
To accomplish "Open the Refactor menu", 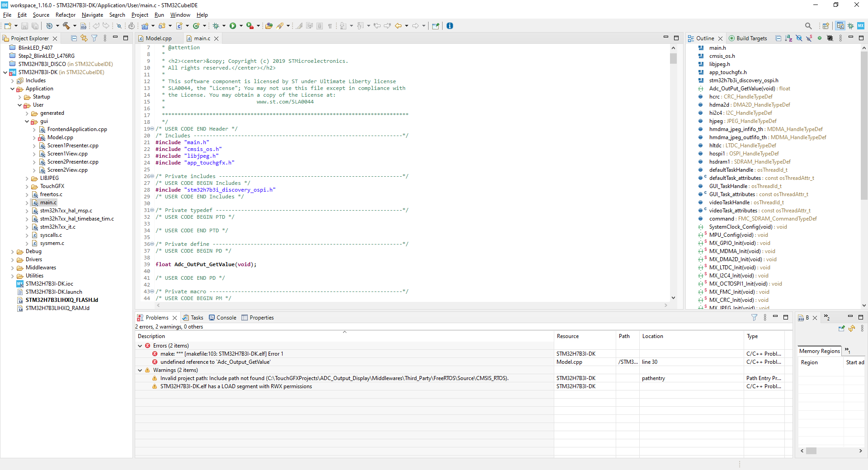I will click(x=65, y=15).
